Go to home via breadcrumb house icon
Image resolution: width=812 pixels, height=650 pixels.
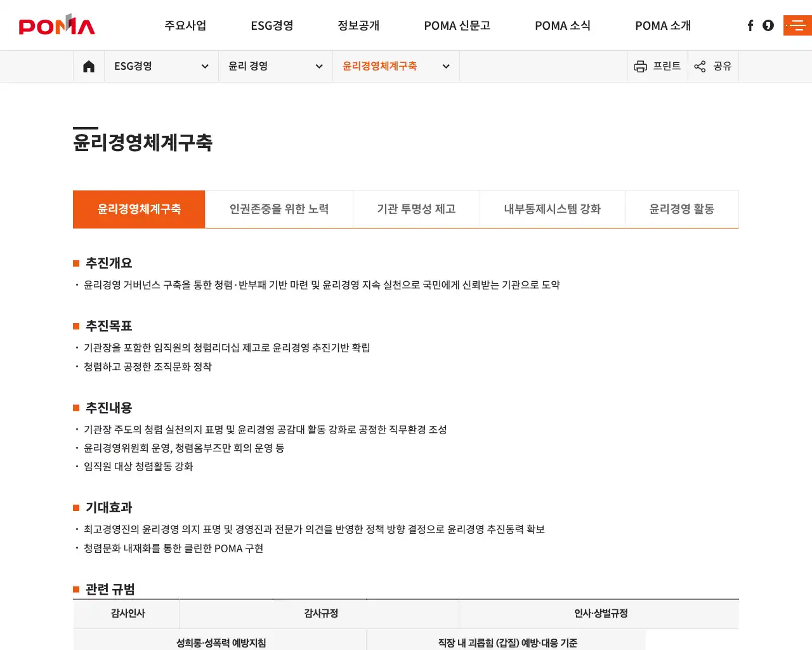89,66
